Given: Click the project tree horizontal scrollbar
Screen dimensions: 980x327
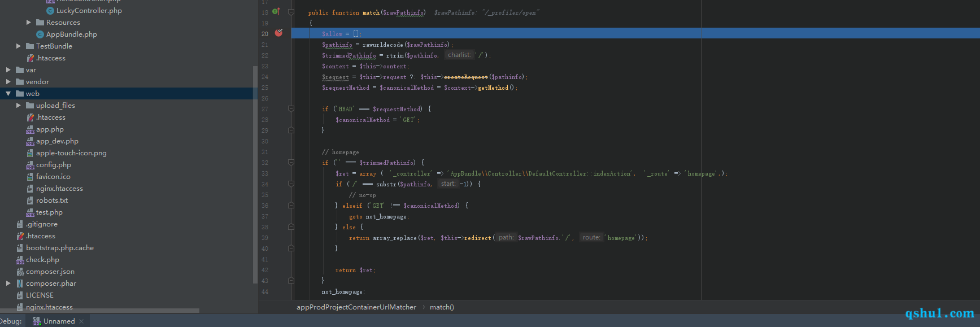Looking at the screenshot, I should tap(99, 311).
